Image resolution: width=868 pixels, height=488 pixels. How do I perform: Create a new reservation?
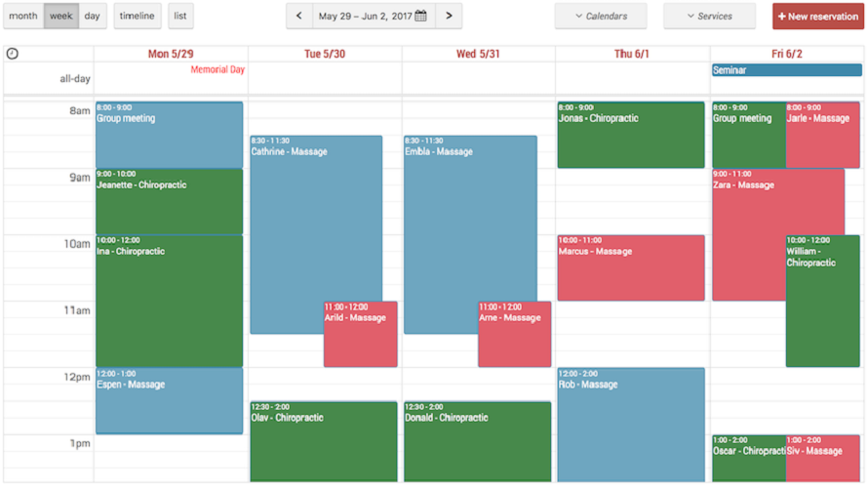click(x=818, y=16)
